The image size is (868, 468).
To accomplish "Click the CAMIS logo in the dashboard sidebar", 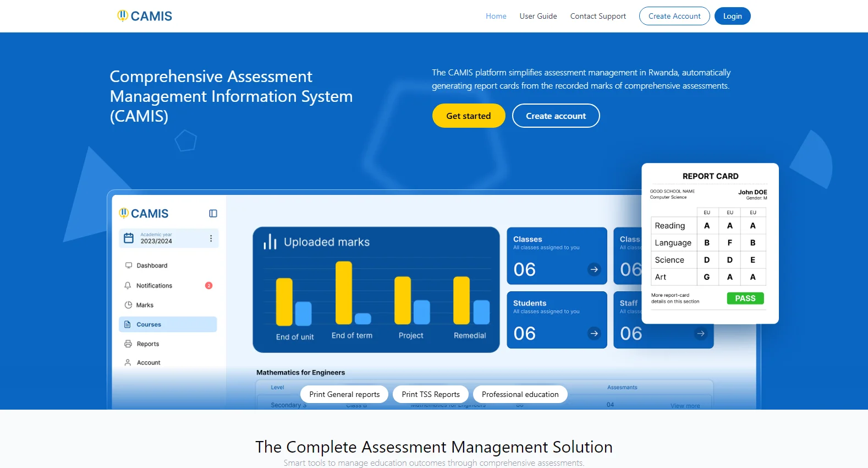I will click(144, 213).
